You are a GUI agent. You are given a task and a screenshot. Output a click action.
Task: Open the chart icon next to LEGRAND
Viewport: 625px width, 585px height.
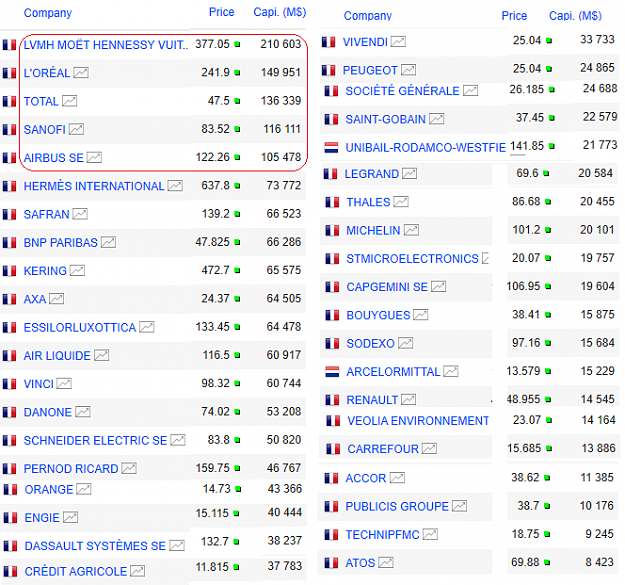point(410,174)
